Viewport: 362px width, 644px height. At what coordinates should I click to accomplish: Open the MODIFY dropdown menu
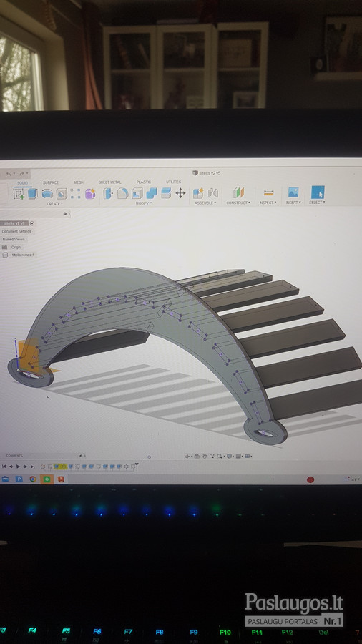point(144,203)
